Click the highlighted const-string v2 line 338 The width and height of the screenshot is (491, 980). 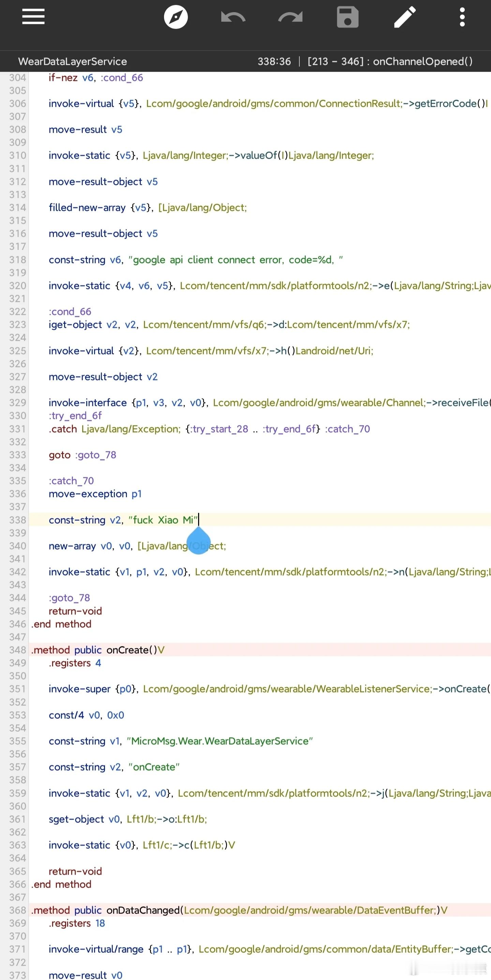point(124,520)
